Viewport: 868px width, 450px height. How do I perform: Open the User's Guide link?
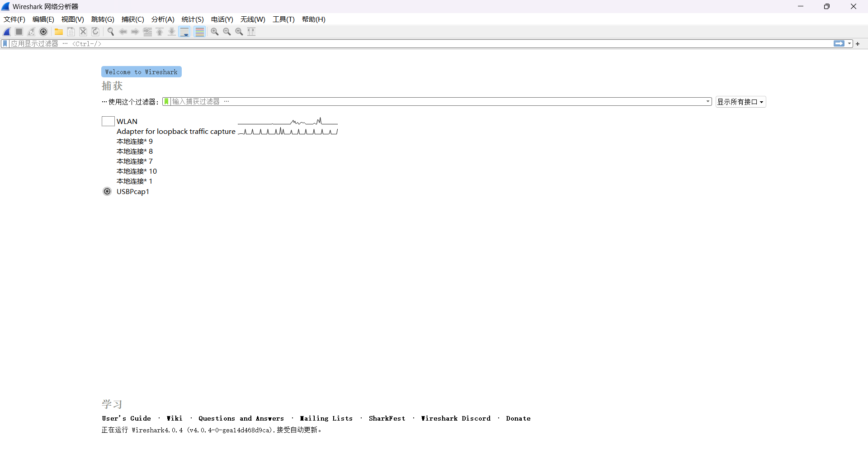coord(127,418)
